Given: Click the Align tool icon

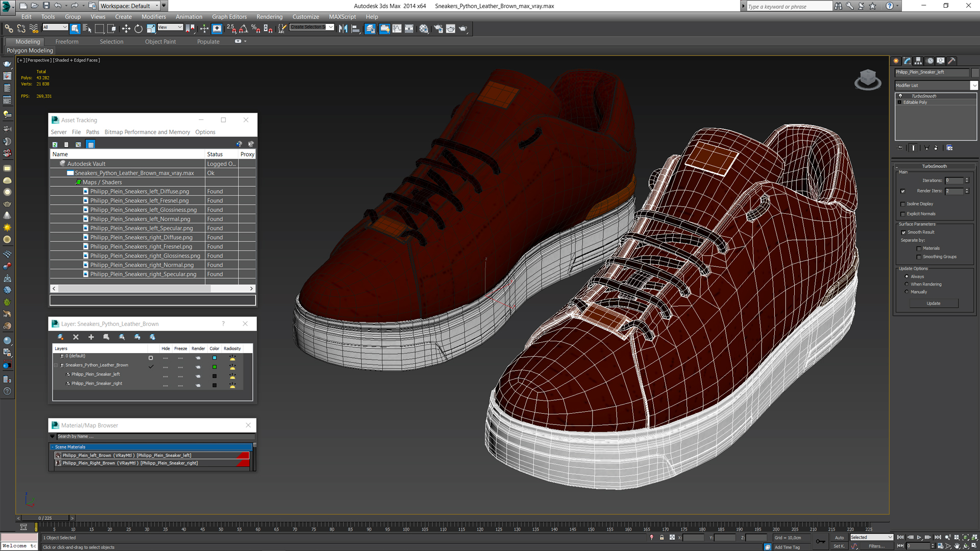Looking at the screenshot, I should pyautogui.click(x=356, y=29).
